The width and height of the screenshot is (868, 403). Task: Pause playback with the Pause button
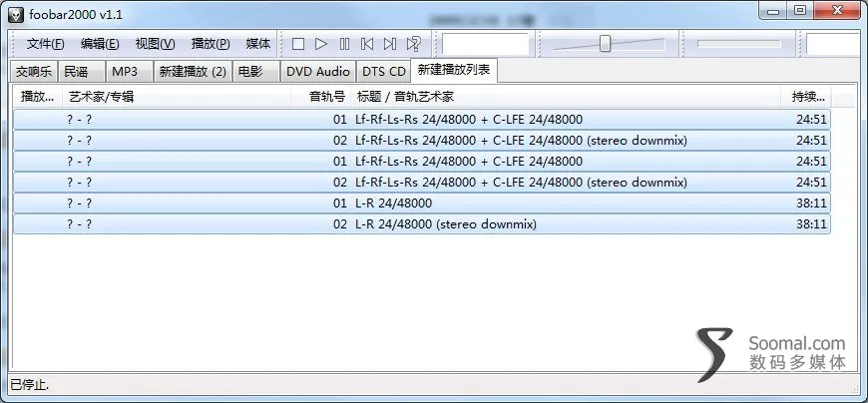pos(344,44)
